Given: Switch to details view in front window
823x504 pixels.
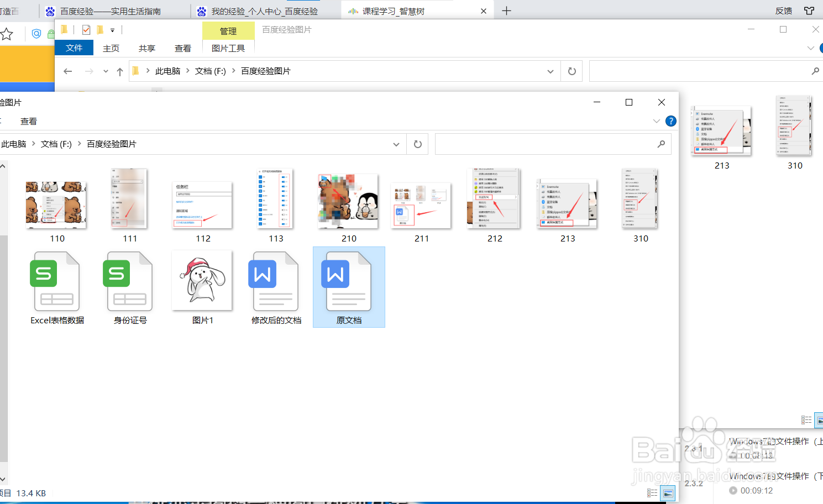Looking at the screenshot, I should (x=652, y=493).
